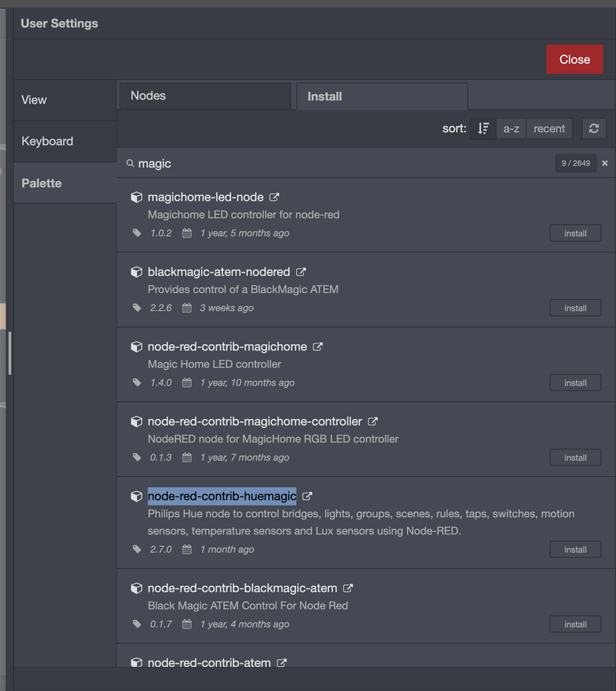Select the sort order icon next to sort label
Viewport: 616px width, 691px height.
[482, 128]
